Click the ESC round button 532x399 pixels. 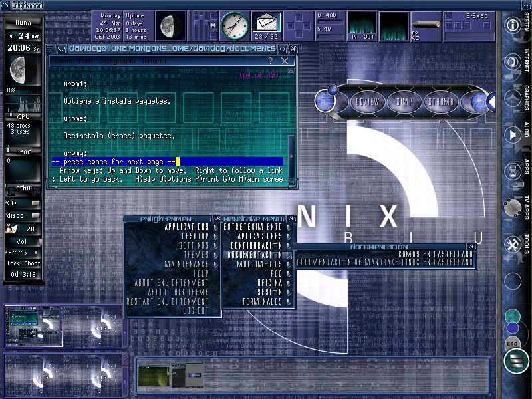pos(512,344)
